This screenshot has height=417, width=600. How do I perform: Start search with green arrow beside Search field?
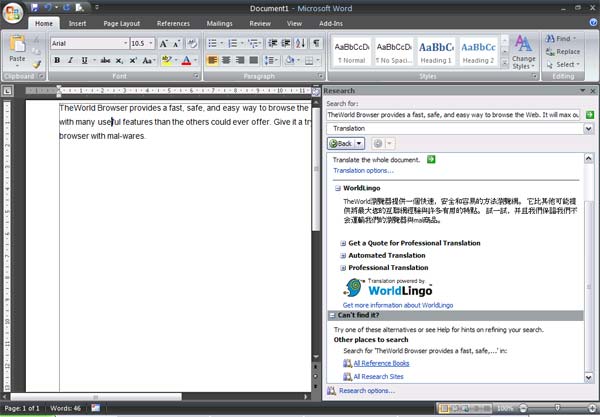587,115
